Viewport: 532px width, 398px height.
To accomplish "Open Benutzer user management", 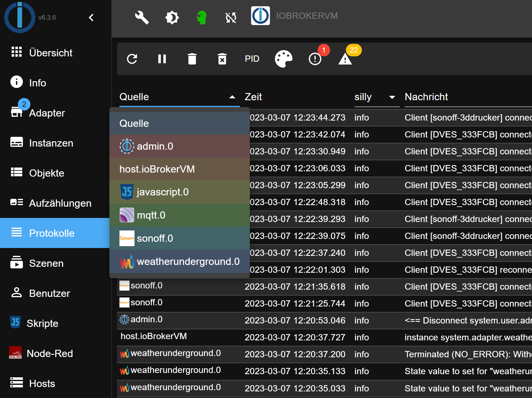I will click(55, 293).
